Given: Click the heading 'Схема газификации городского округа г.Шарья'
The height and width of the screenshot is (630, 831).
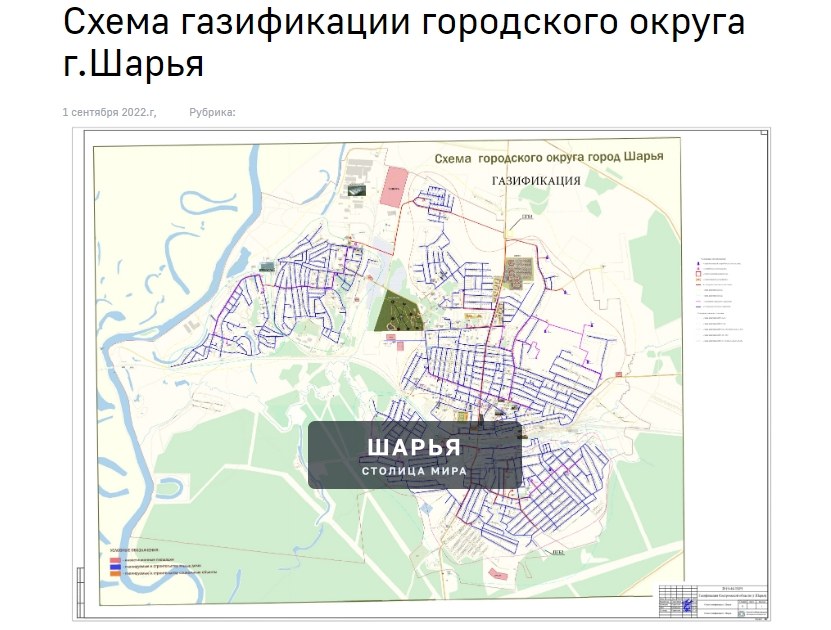Looking at the screenshot, I should coord(404,42).
